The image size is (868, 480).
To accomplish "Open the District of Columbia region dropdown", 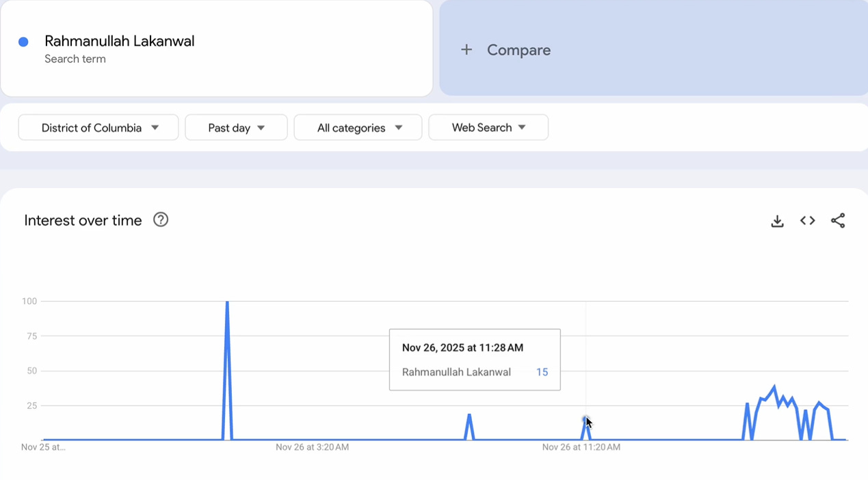I will tap(98, 127).
